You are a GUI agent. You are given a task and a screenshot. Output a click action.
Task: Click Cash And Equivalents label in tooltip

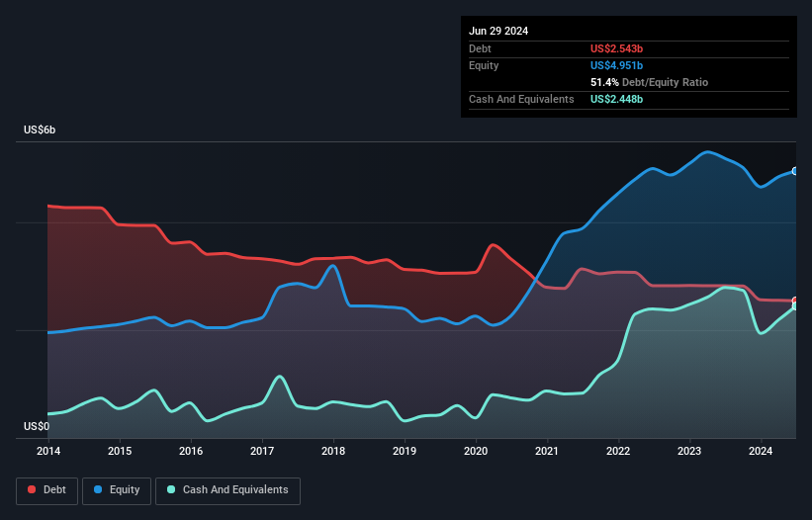point(521,99)
